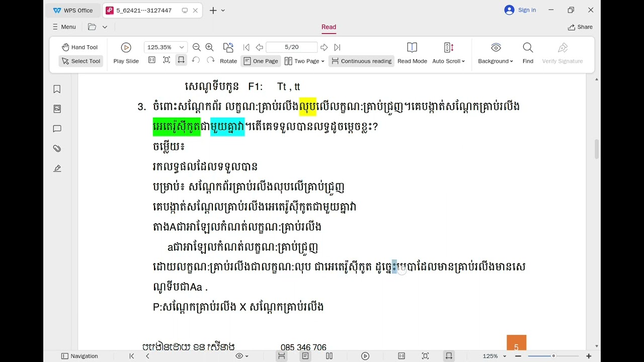Viewport: 644px width, 362px height.
Task: Switch to Two Page view
Action: pyautogui.click(x=302, y=61)
